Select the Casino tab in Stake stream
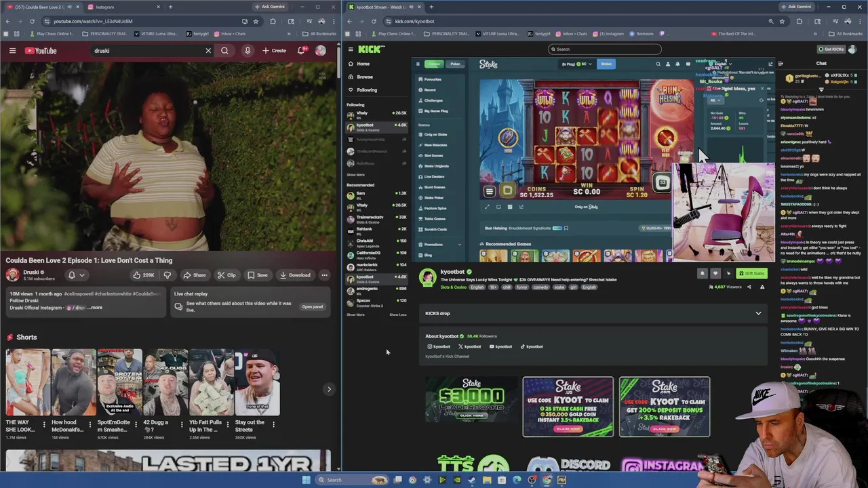This screenshot has width=868, height=488. 434,64
